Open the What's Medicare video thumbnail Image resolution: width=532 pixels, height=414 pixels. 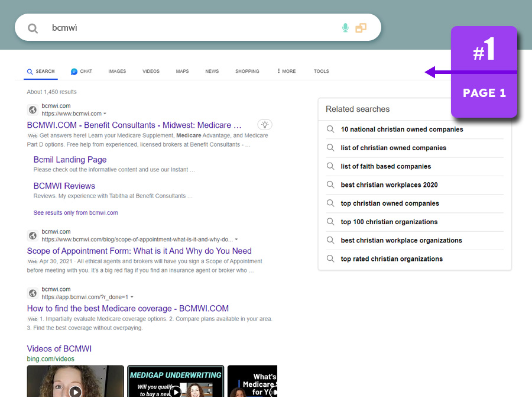pyautogui.click(x=252, y=381)
